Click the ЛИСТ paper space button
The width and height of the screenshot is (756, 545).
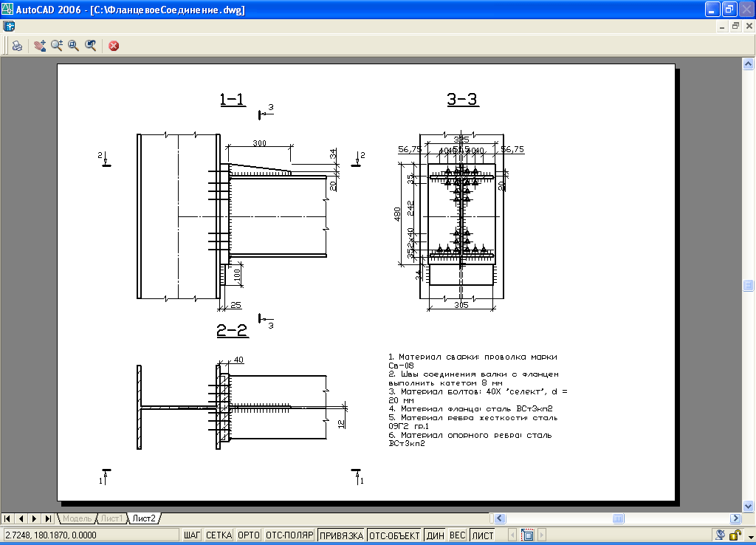click(483, 535)
